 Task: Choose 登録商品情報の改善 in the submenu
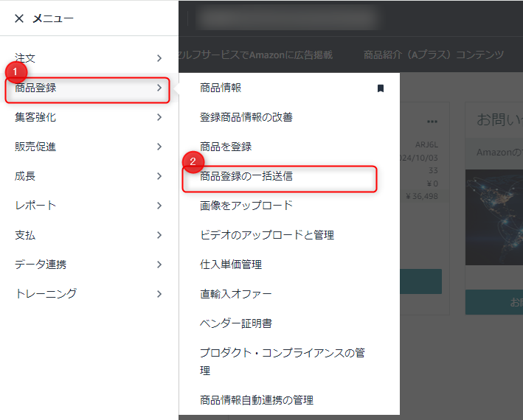(x=246, y=117)
